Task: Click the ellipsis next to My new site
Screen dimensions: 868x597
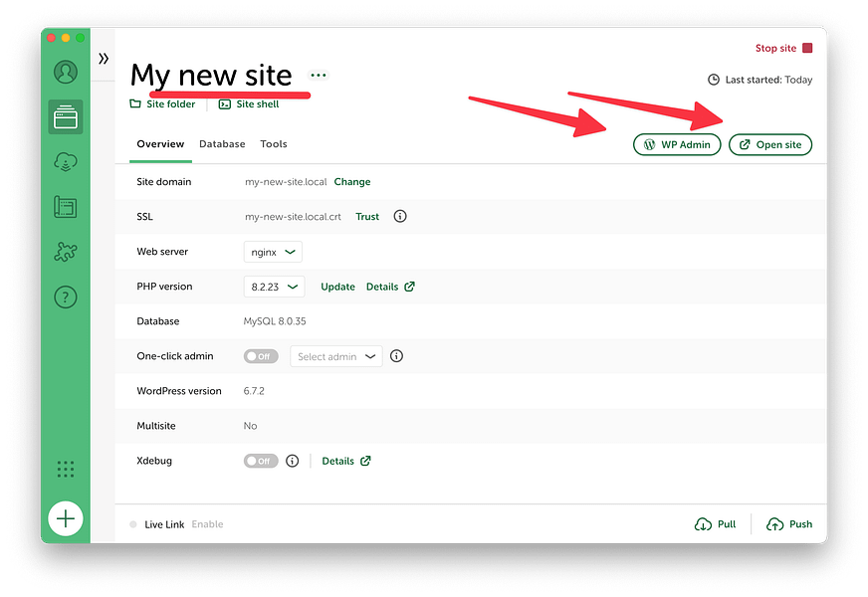Action: coord(318,74)
